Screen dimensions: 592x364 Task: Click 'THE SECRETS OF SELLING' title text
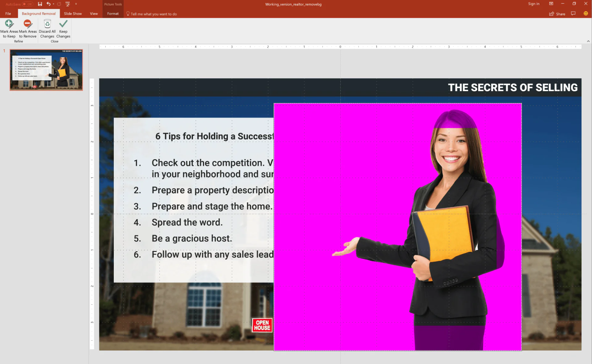512,87
